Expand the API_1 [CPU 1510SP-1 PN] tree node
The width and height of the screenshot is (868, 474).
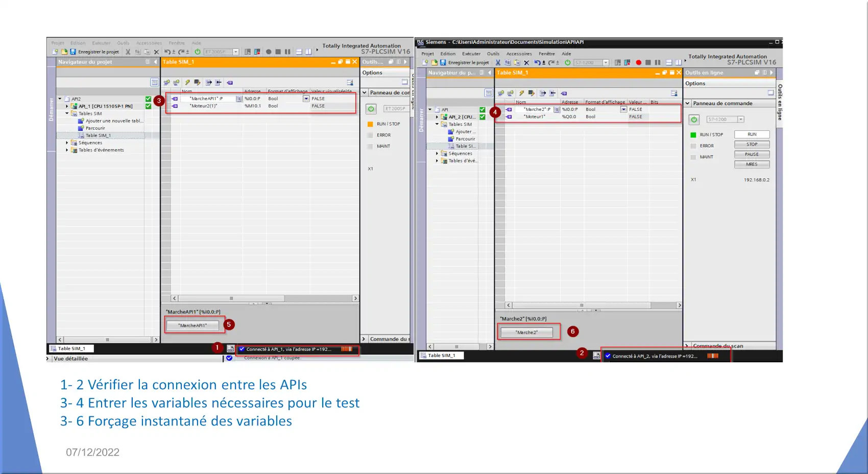67,106
